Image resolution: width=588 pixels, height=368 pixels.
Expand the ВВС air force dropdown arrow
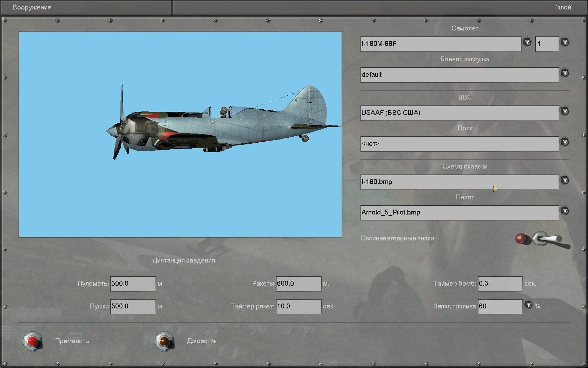pos(565,111)
